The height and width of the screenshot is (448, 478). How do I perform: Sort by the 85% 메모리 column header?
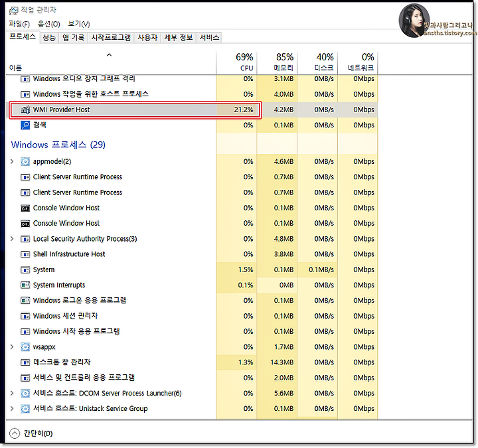click(x=277, y=62)
